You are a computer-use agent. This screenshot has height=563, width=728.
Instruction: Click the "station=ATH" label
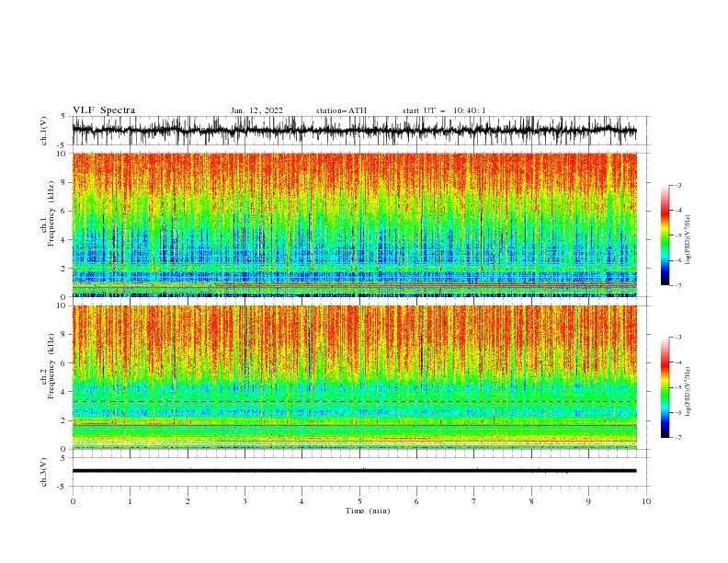(x=341, y=110)
